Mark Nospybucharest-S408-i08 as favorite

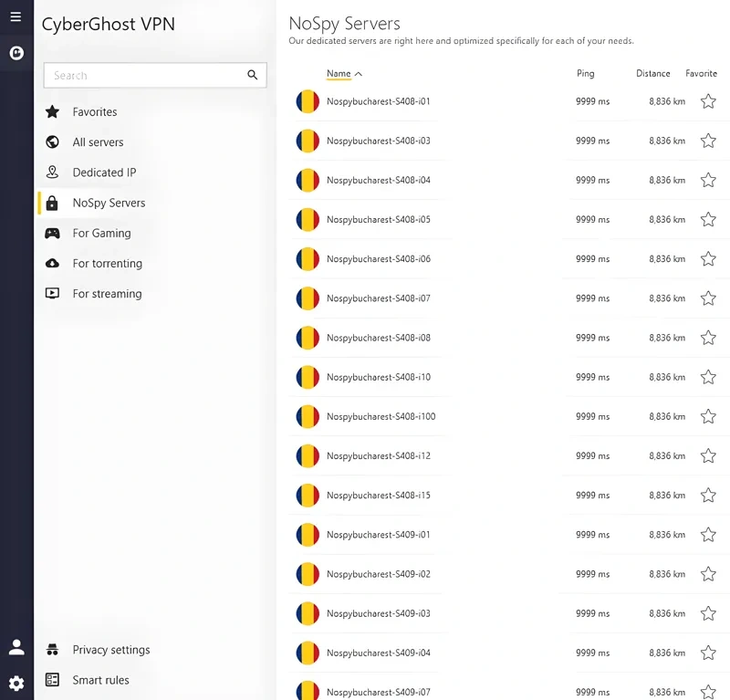tap(708, 338)
